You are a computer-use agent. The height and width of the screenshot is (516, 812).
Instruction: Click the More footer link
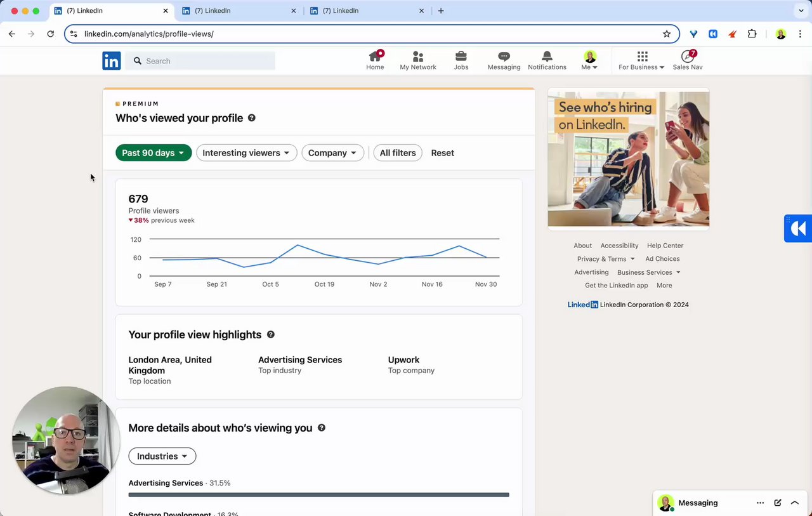(664, 286)
